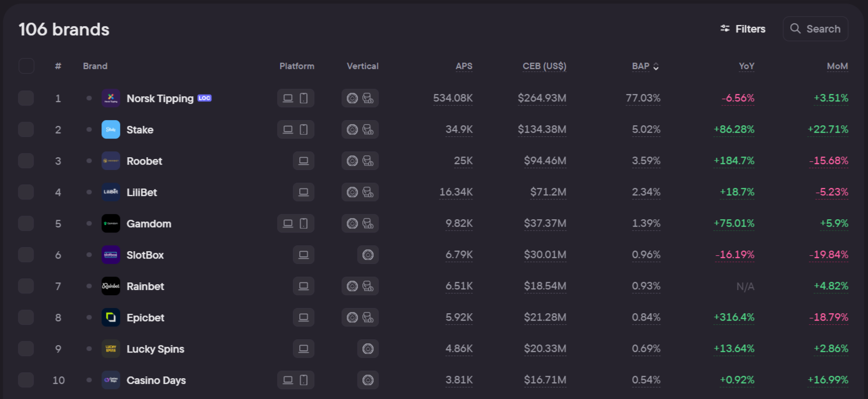Tick the select-all checkbox in header
The width and height of the screenshot is (868, 399).
point(26,66)
